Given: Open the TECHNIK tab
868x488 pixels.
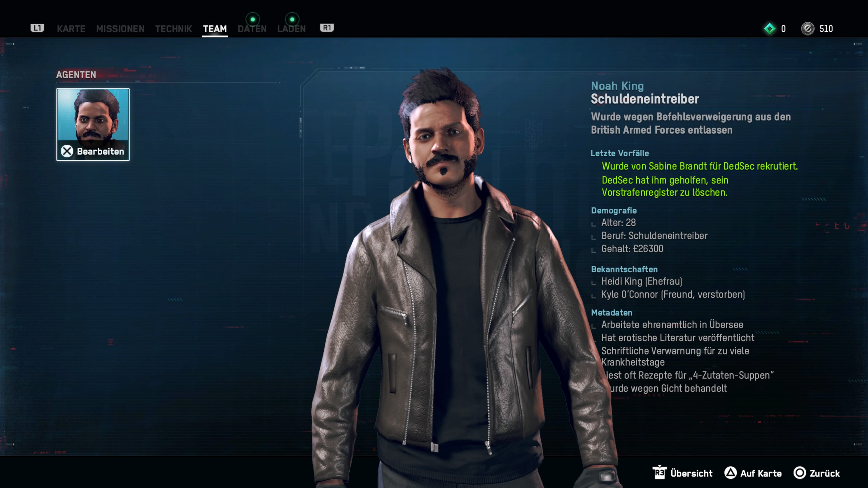Looking at the screenshot, I should 174,29.
